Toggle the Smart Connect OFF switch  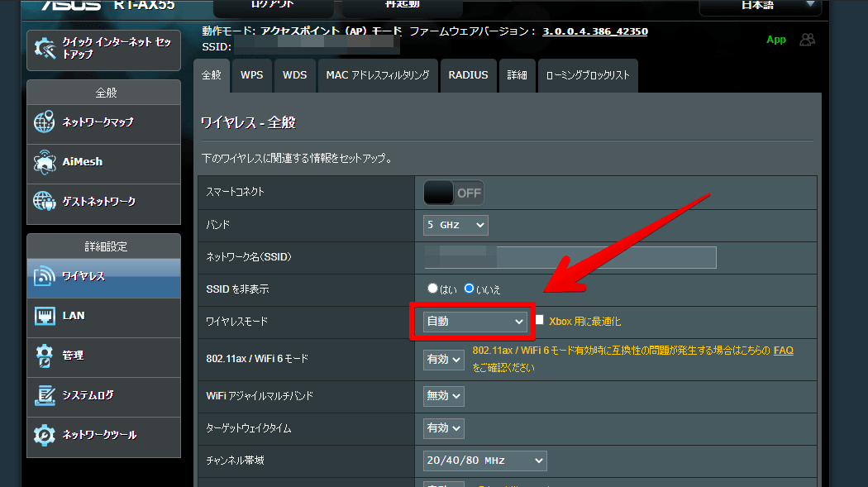[453, 193]
